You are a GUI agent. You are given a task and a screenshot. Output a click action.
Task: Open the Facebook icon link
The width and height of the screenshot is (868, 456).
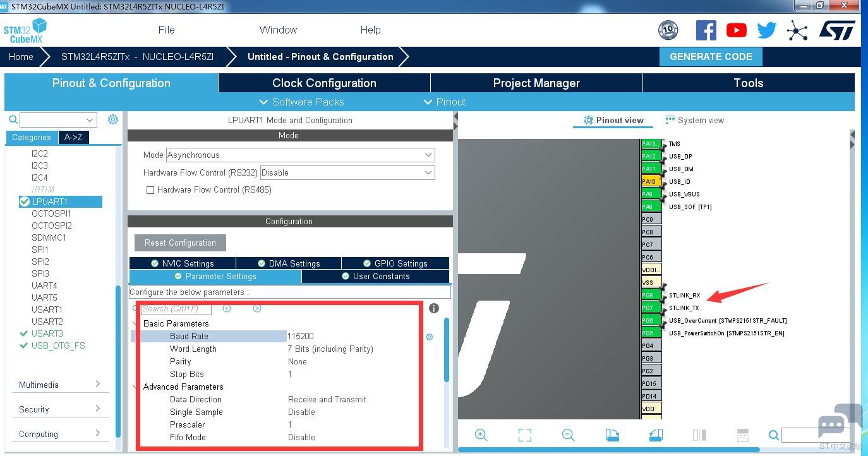click(x=706, y=30)
